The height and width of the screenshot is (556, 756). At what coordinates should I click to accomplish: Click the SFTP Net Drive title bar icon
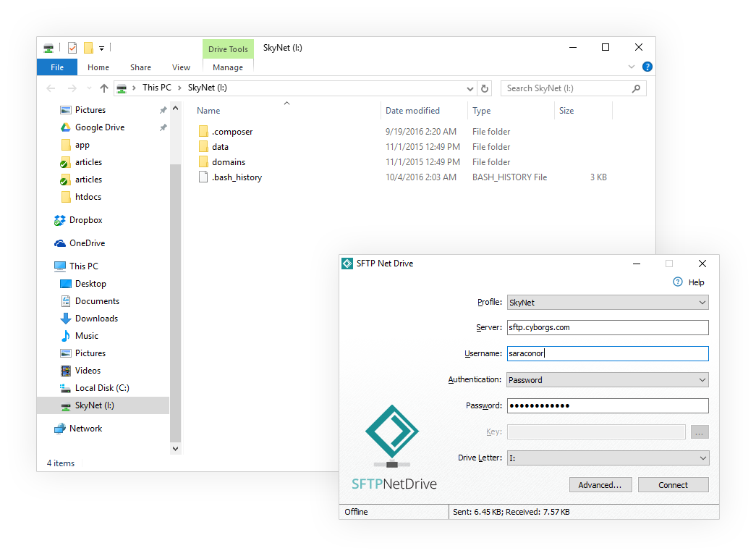click(x=347, y=264)
